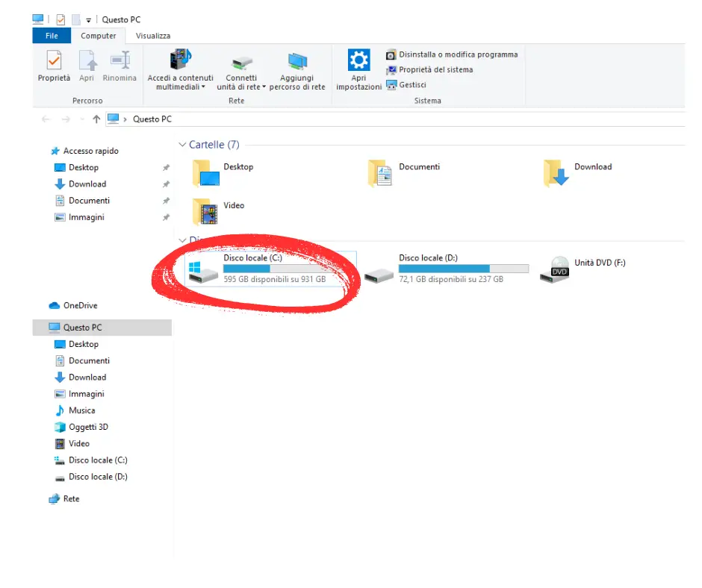Click Proprietà del sistema
The width and height of the screenshot is (702, 588).
tap(430, 70)
